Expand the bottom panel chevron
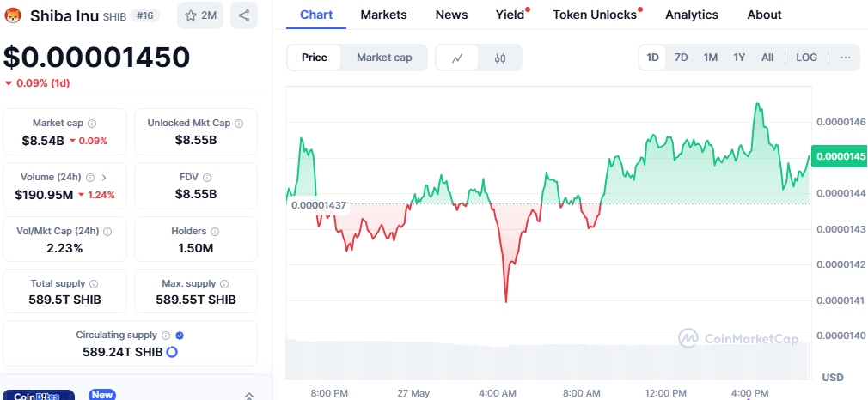 click(248, 396)
